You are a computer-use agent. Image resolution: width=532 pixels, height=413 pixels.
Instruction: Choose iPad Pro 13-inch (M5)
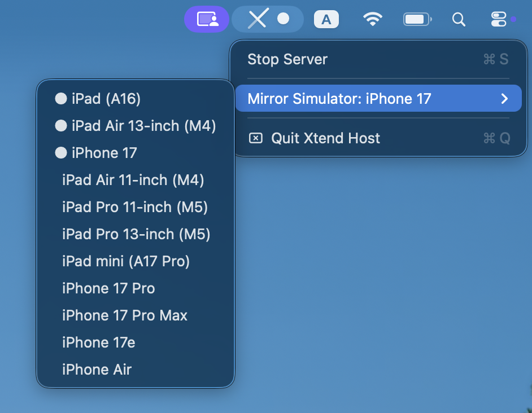(x=136, y=234)
